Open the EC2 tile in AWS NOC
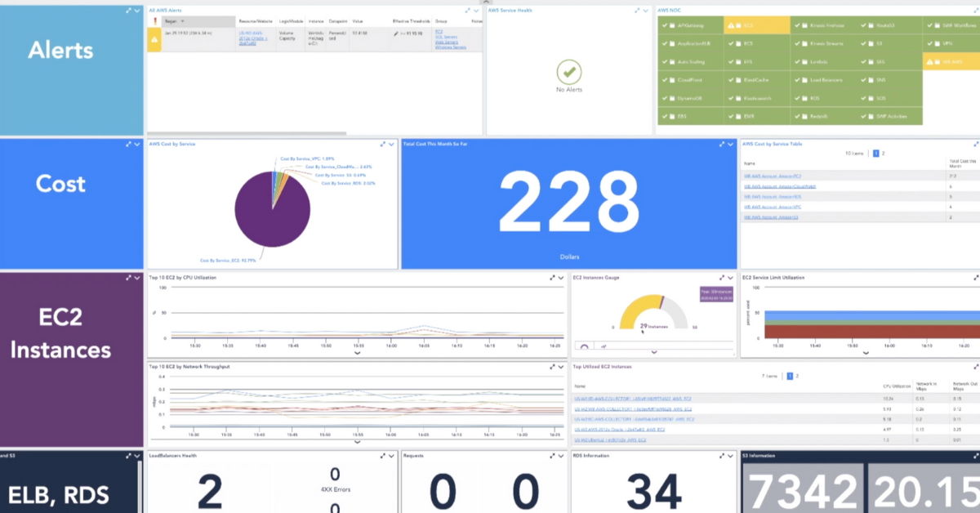The image size is (980, 513). (x=756, y=25)
